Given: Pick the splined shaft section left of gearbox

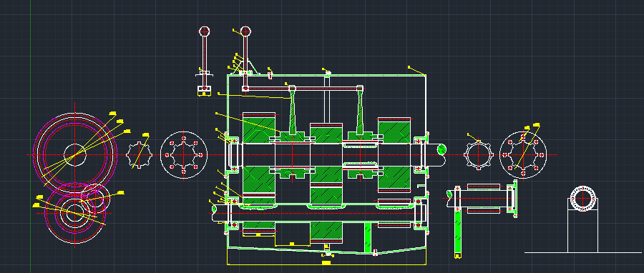Looking at the screenshot, I should [140, 155].
